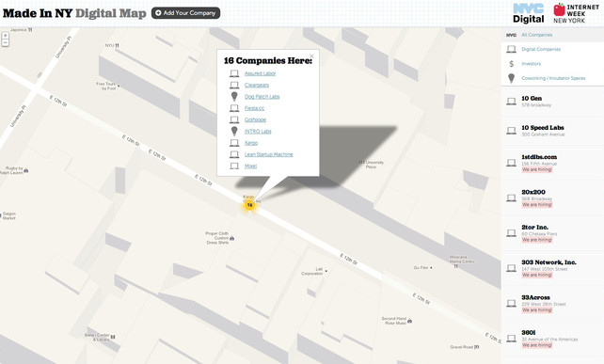Click We are hiring under 33Across
This screenshot has width=604, height=364.
(x=537, y=310)
